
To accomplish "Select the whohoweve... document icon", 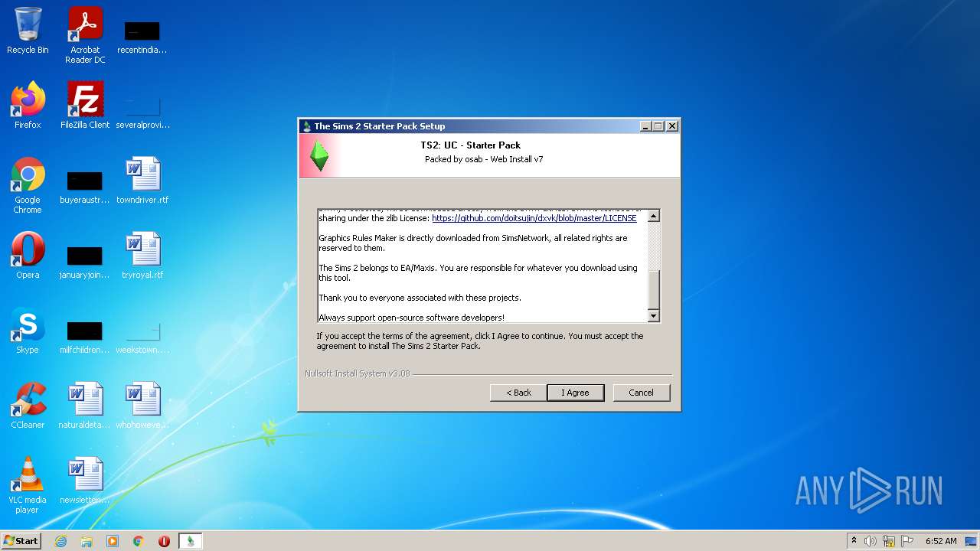I will point(142,406).
